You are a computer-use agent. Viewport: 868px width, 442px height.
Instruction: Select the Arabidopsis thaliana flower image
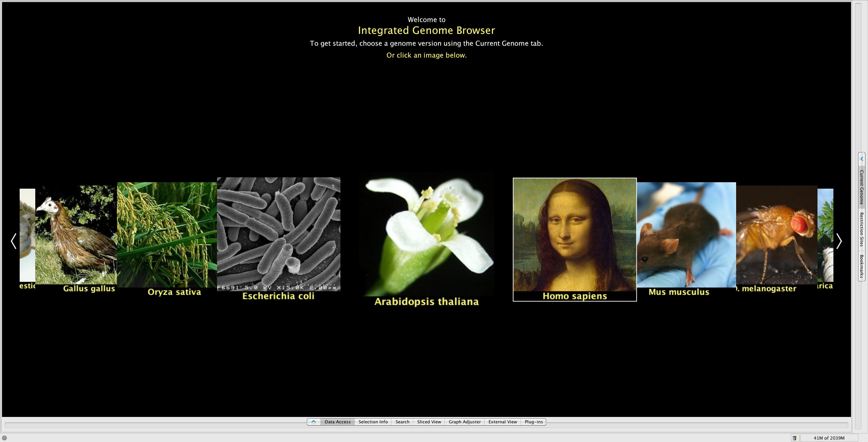(x=427, y=234)
